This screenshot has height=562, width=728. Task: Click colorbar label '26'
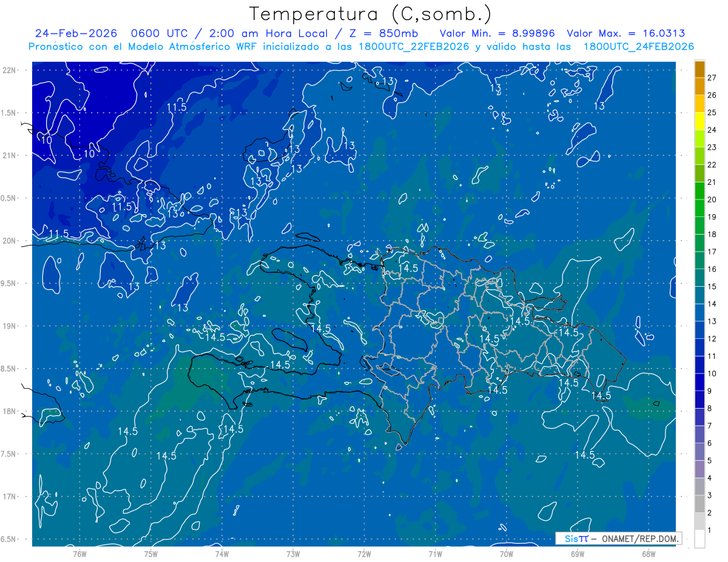pyautogui.click(x=712, y=95)
